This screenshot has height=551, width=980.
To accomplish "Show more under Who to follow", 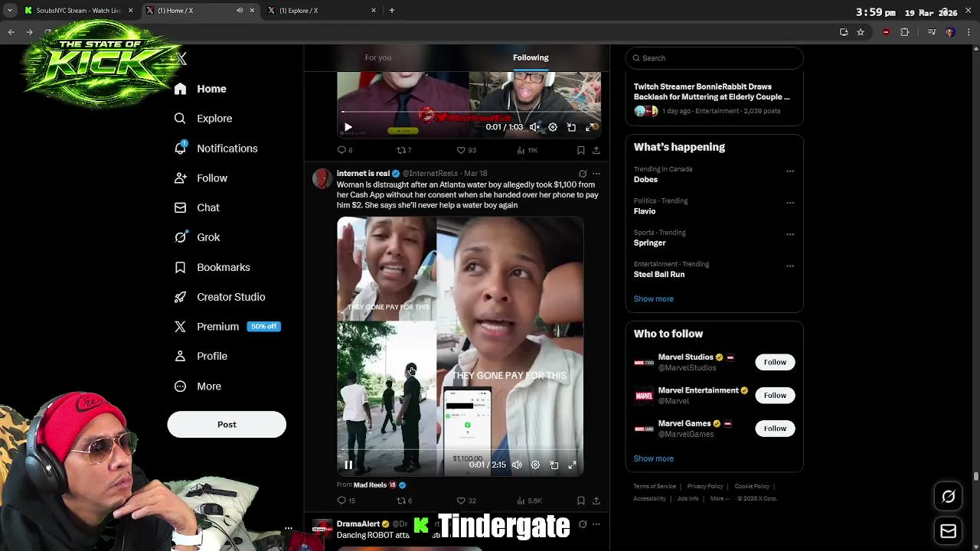I will (x=654, y=458).
